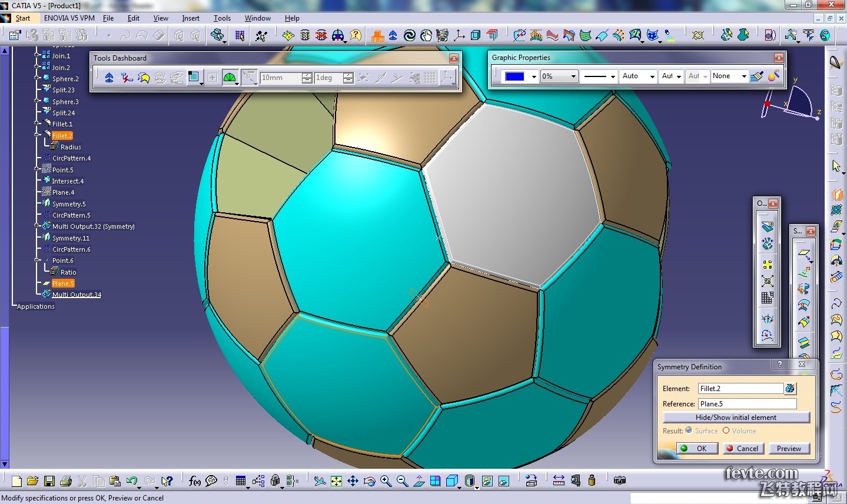This screenshot has width=847, height=504.
Task: Click the Print icon
Action: click(66, 481)
